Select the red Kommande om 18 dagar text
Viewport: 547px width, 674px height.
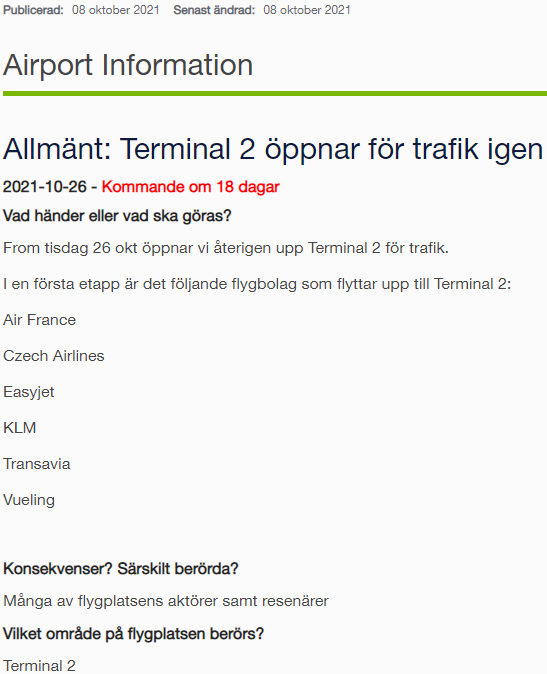pyautogui.click(x=191, y=187)
